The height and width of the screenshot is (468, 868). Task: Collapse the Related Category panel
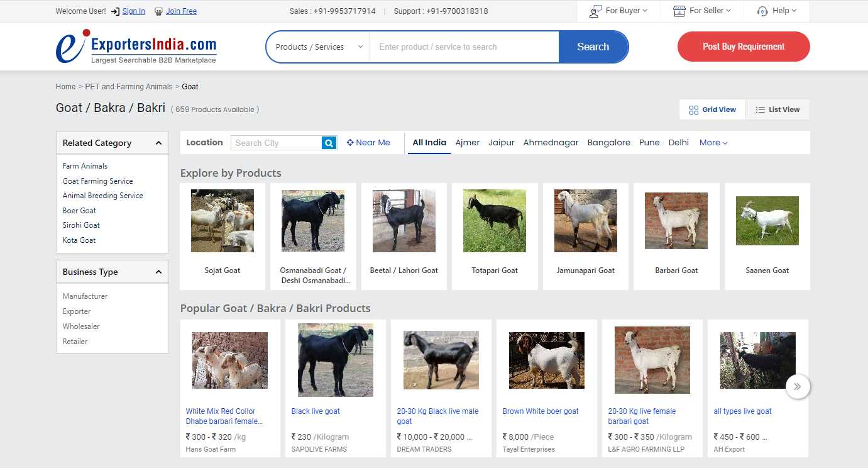pos(158,143)
